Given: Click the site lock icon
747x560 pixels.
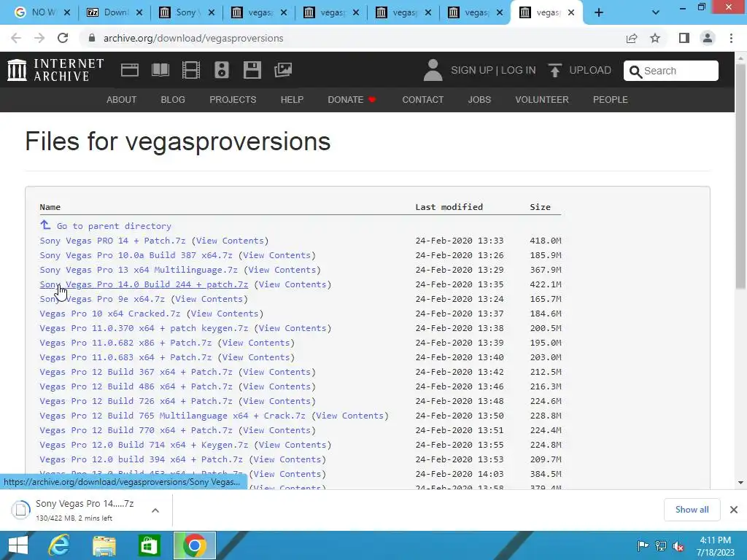Looking at the screenshot, I should click(92, 38).
